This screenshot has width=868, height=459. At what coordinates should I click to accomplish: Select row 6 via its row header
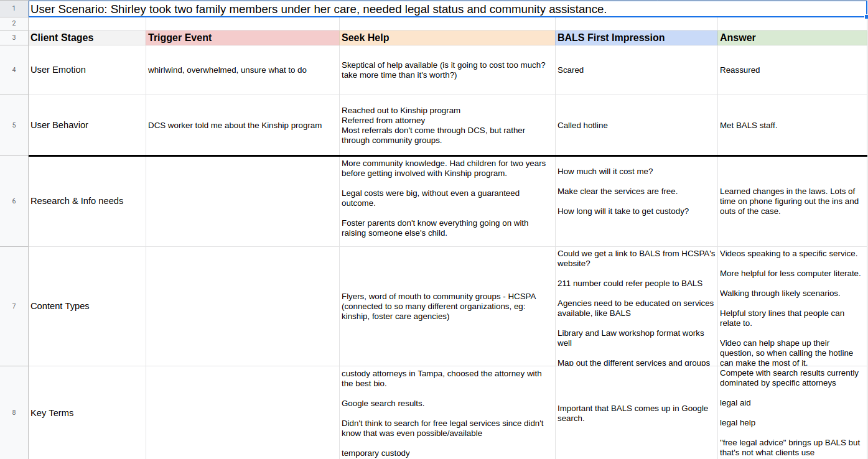click(14, 201)
